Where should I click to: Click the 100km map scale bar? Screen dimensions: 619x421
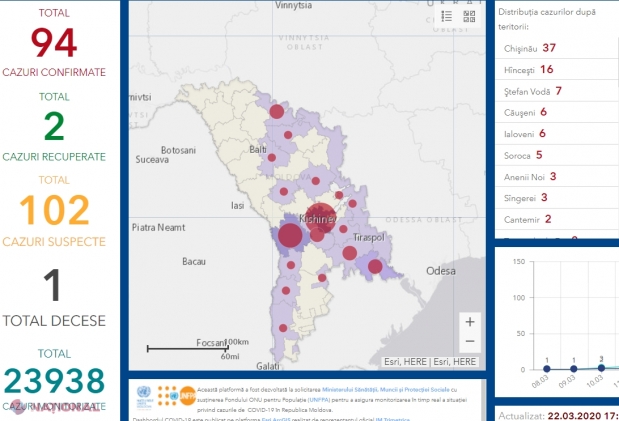click(188, 348)
